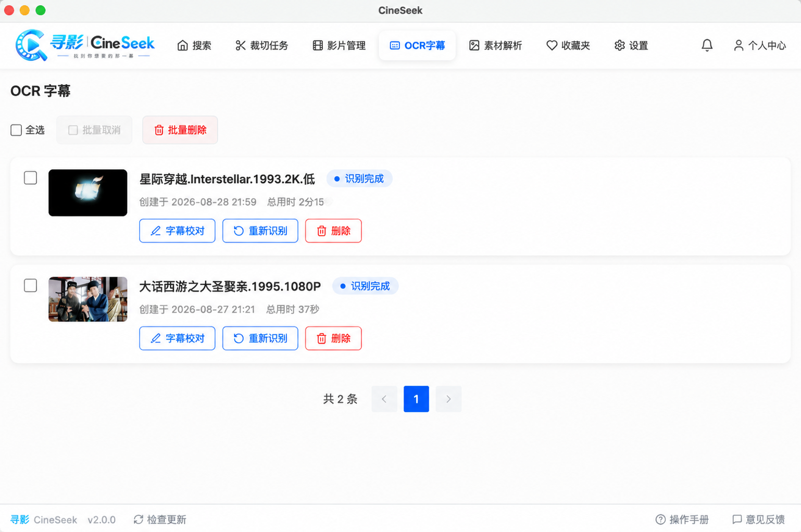Open the 大话西游之大圣娶亲 thumbnail
Viewport: 801px width, 532px height.
pyautogui.click(x=88, y=299)
